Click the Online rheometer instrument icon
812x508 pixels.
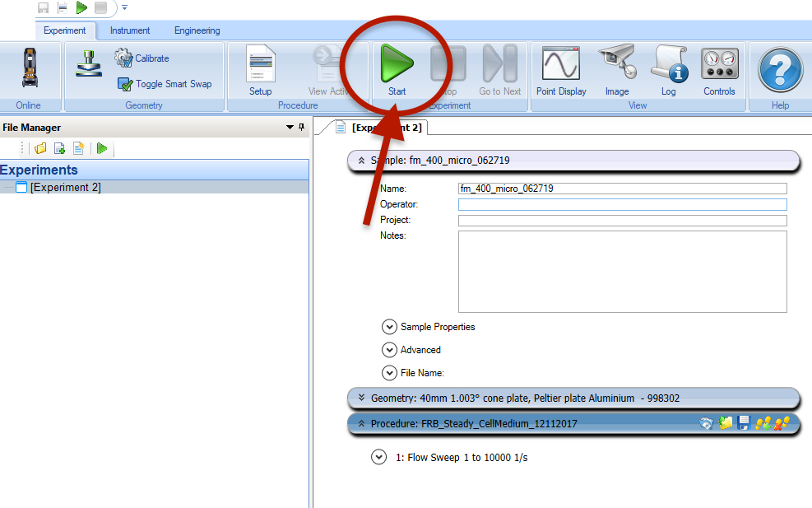[x=29, y=68]
